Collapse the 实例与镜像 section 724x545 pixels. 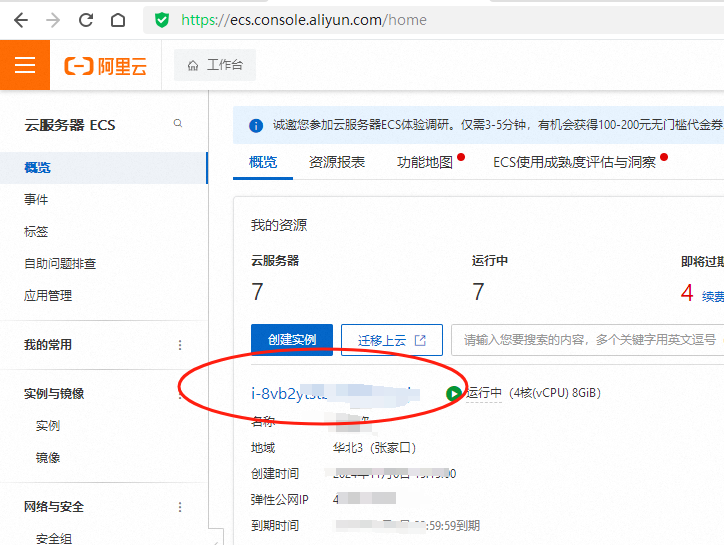54,394
